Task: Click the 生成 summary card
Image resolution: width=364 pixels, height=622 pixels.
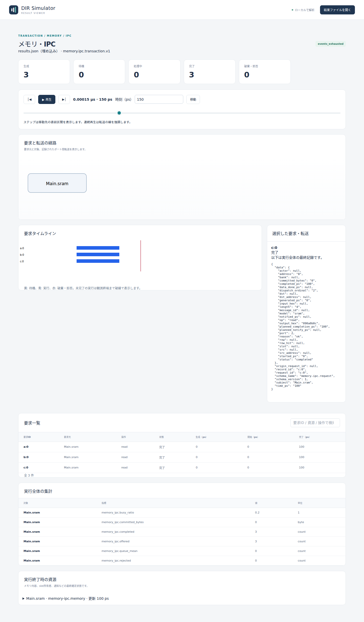Action: (x=44, y=72)
